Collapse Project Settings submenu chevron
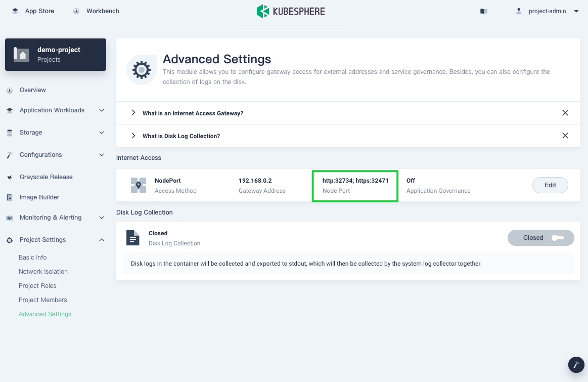This screenshot has width=588, height=382. pyautogui.click(x=102, y=240)
